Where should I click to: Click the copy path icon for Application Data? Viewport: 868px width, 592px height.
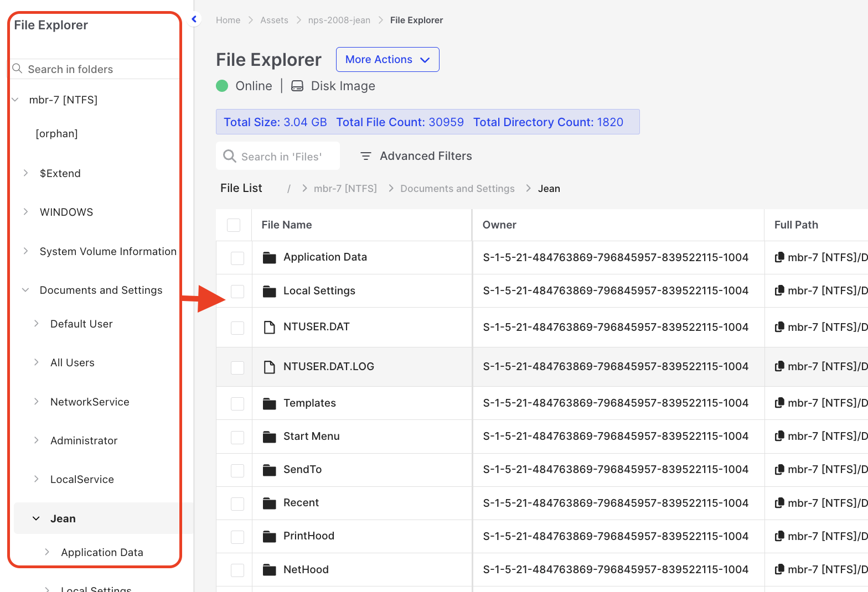point(779,257)
